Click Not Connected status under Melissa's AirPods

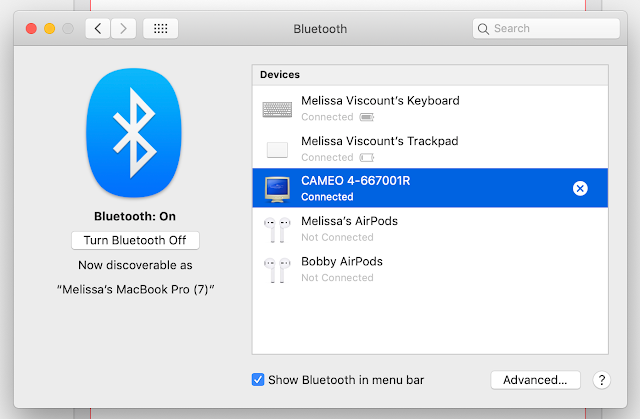point(337,237)
